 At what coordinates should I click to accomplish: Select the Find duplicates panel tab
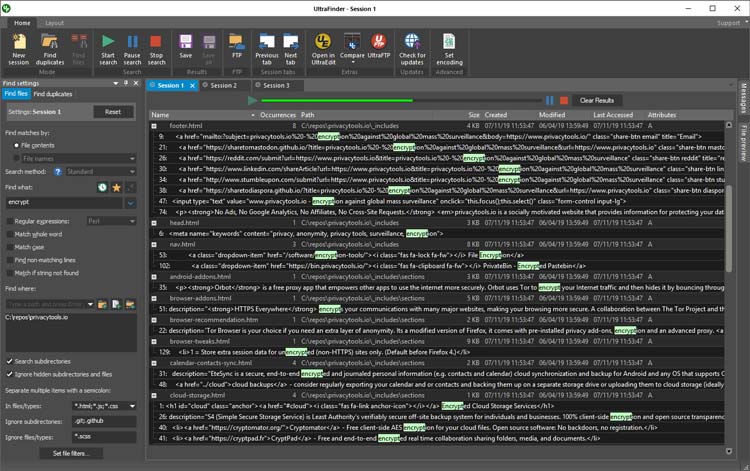tap(53, 94)
